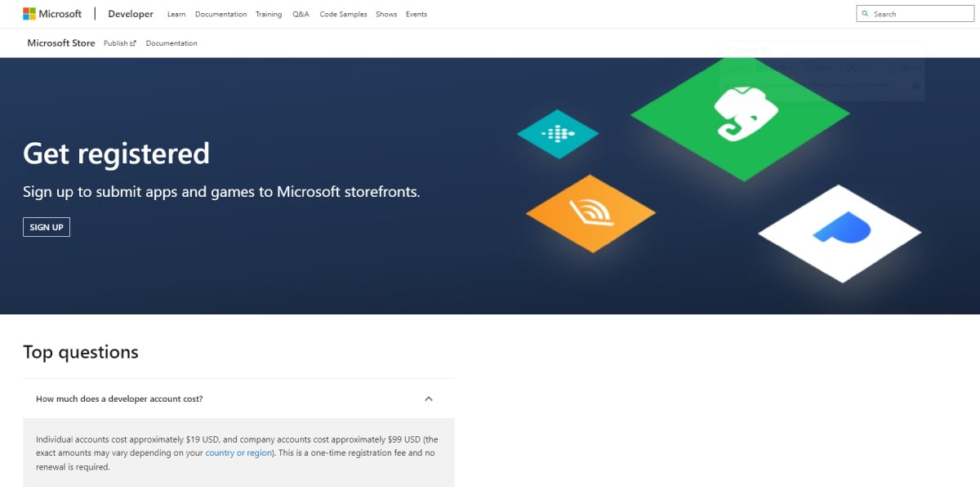Screen dimensions: 980x490
Task: Click the search magnifier icon
Action: point(865,14)
